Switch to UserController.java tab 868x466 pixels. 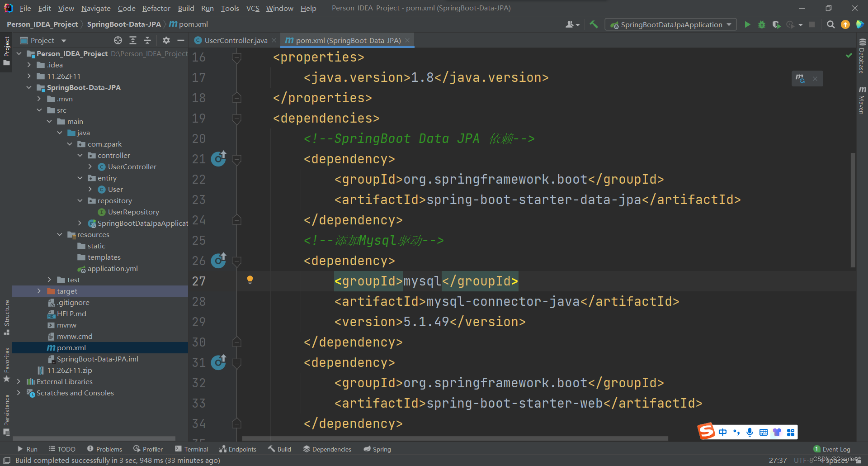(235, 40)
